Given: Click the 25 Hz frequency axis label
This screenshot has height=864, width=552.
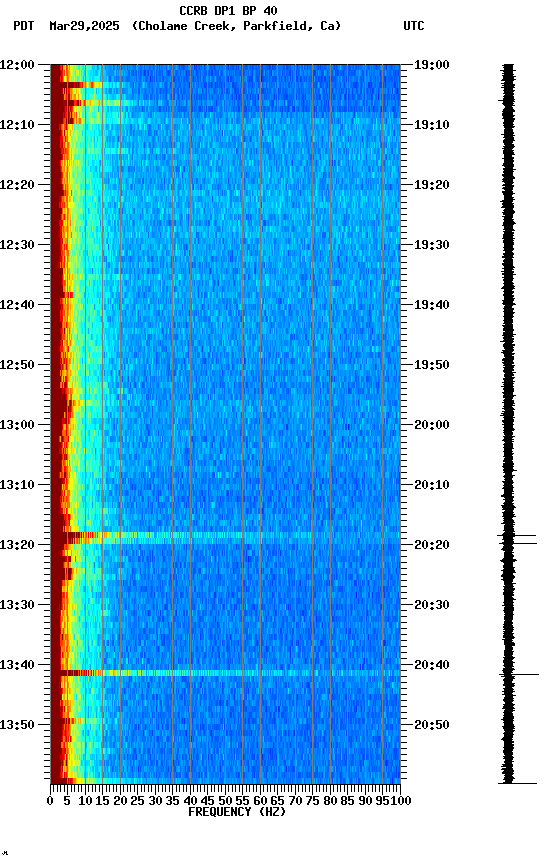Looking at the screenshot, I should coord(137,801).
